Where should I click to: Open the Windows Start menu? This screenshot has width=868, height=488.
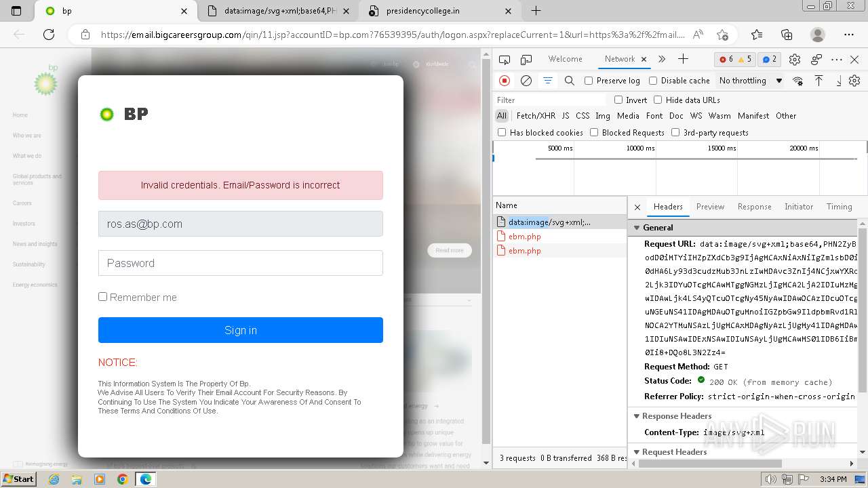[19, 479]
